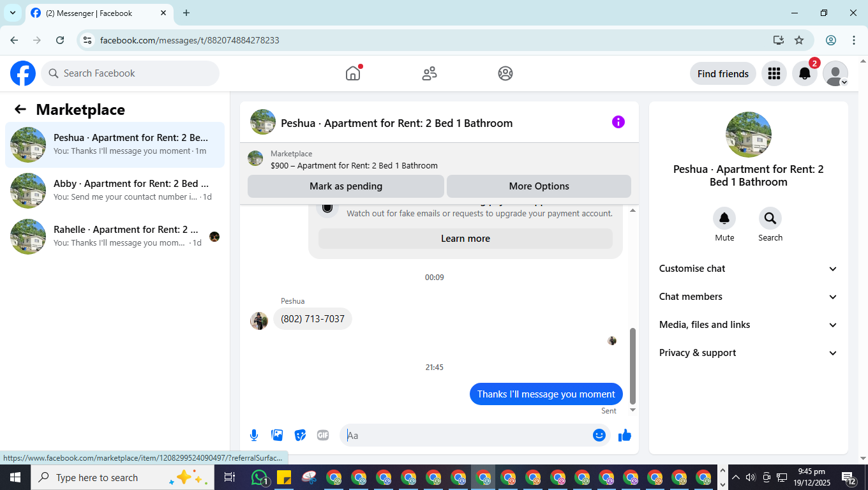Select the Messenger | Facebook browser tab
Screen dimensions: 868x490
click(99, 13)
